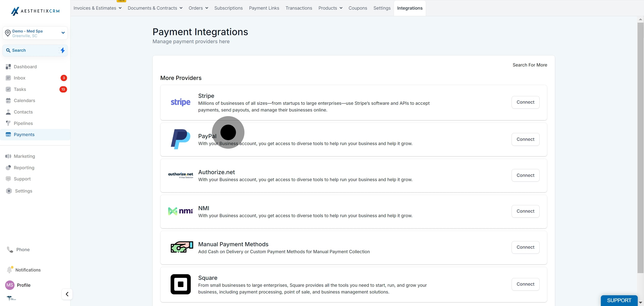644x306 pixels.
Task: Open Marketing megaphone icon
Action: (8, 156)
